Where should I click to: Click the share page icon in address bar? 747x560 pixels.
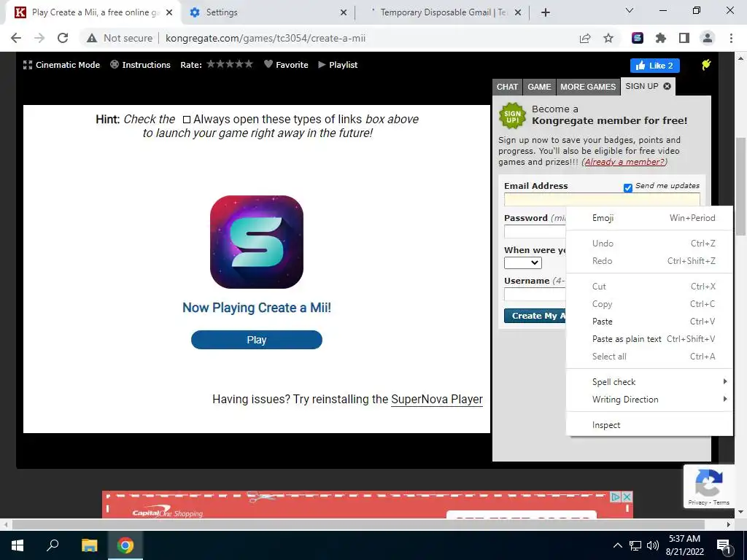pyautogui.click(x=585, y=38)
